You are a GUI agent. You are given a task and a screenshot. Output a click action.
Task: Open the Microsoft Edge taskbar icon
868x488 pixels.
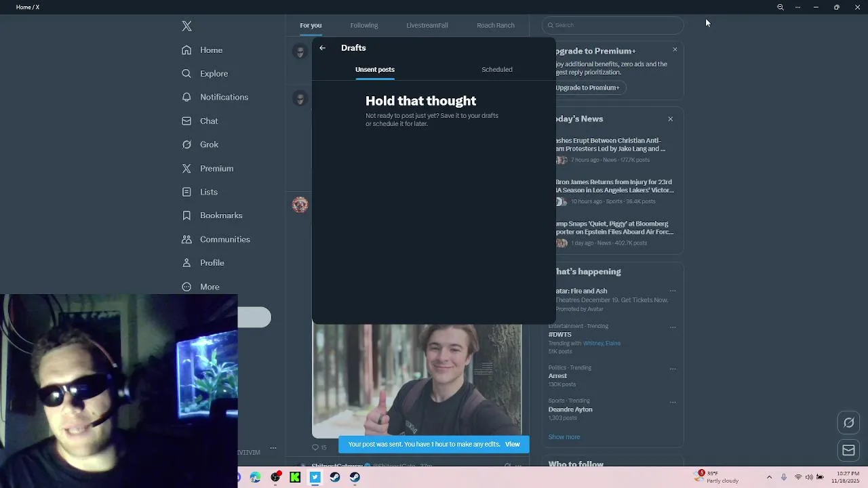tap(256, 477)
